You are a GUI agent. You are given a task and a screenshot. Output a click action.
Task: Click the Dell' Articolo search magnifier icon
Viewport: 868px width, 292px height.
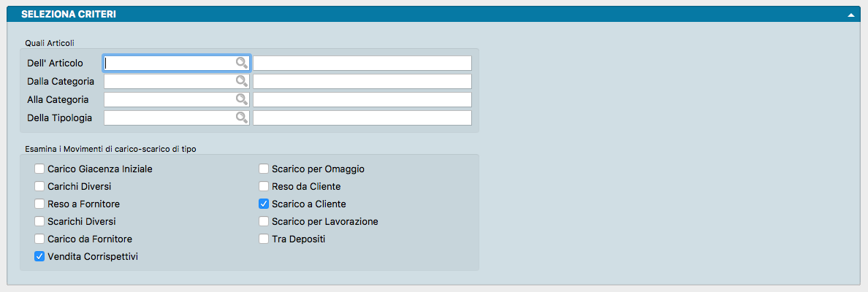coord(242,63)
